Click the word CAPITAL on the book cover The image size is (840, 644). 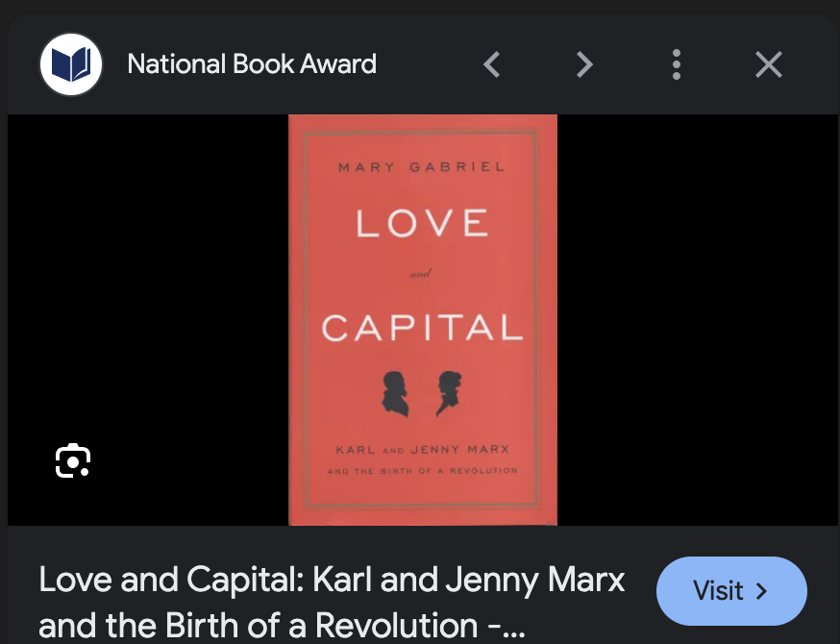coord(423,328)
